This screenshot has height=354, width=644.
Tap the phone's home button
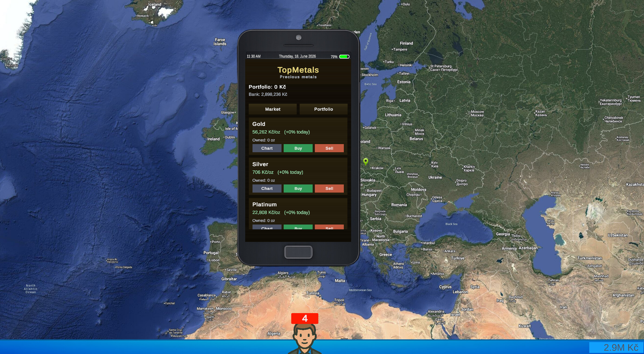click(298, 252)
